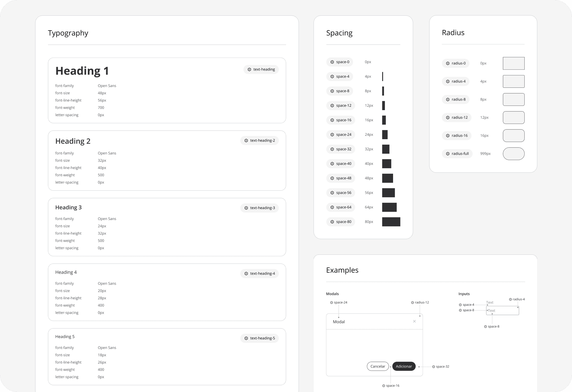Click the radius-full token chip
This screenshot has width=572, height=392.
tap(457, 153)
